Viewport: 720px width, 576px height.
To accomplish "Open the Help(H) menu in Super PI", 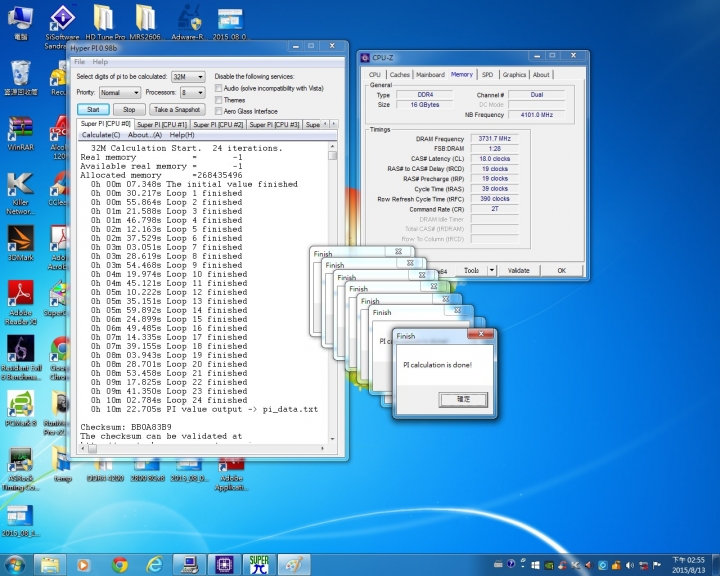I will click(182, 135).
